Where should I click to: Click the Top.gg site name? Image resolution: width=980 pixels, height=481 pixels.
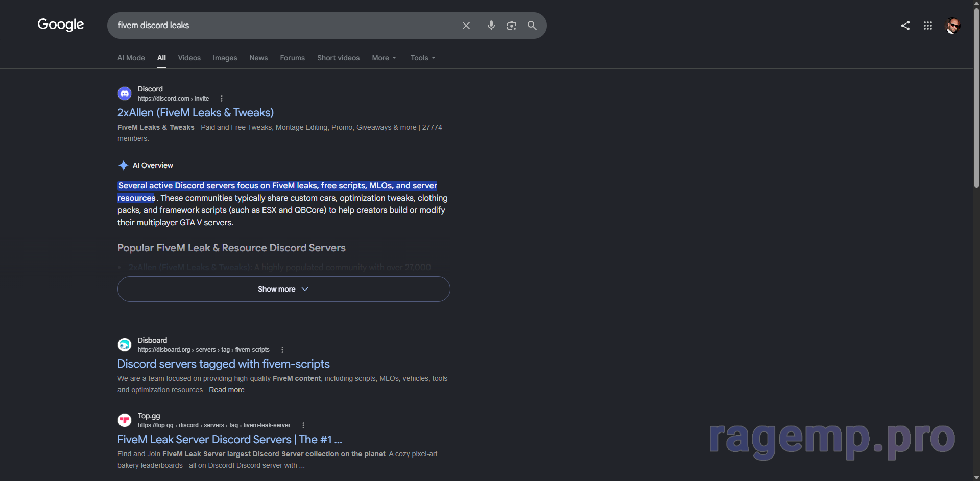[149, 416]
